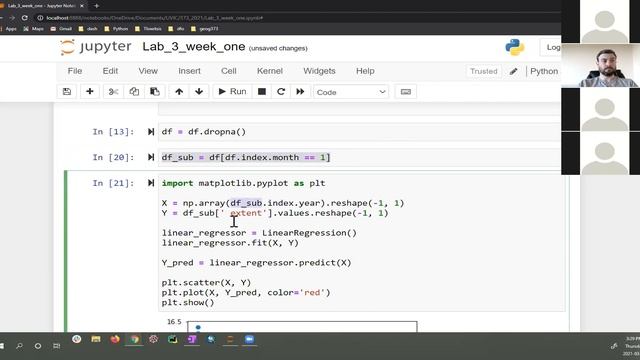Click the plt.scatter(X, Y) line
Viewport: 640px width, 360px height.
(x=206, y=282)
